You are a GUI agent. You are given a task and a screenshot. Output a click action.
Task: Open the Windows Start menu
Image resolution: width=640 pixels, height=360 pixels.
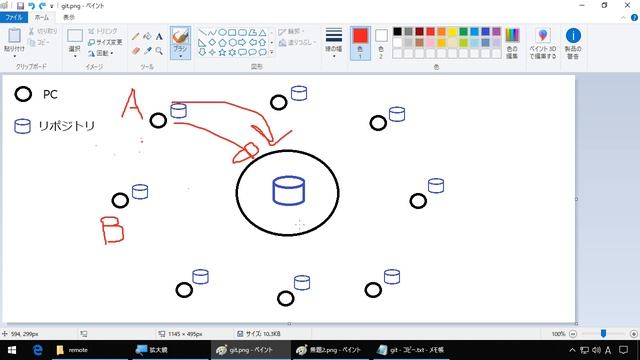click(x=11, y=350)
